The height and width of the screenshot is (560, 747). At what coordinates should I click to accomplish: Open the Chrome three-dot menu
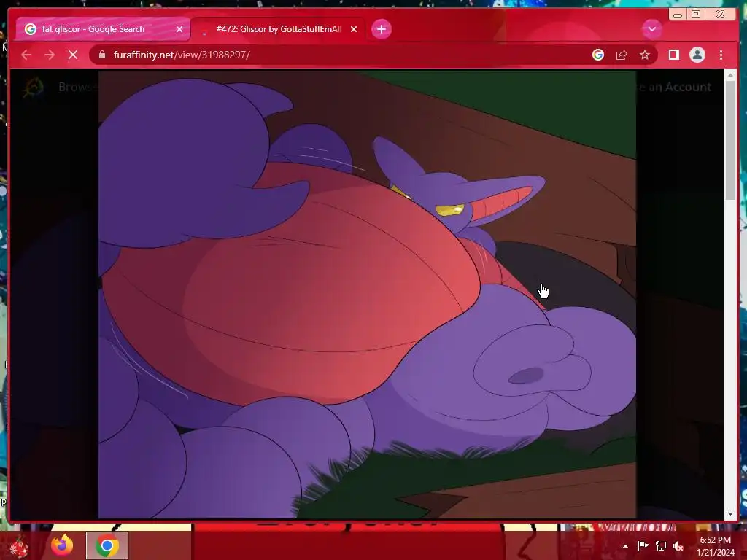point(721,55)
